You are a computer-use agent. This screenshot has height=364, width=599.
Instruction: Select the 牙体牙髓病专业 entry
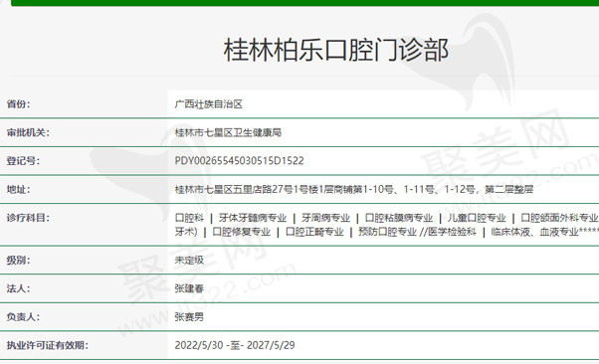[x=253, y=218]
